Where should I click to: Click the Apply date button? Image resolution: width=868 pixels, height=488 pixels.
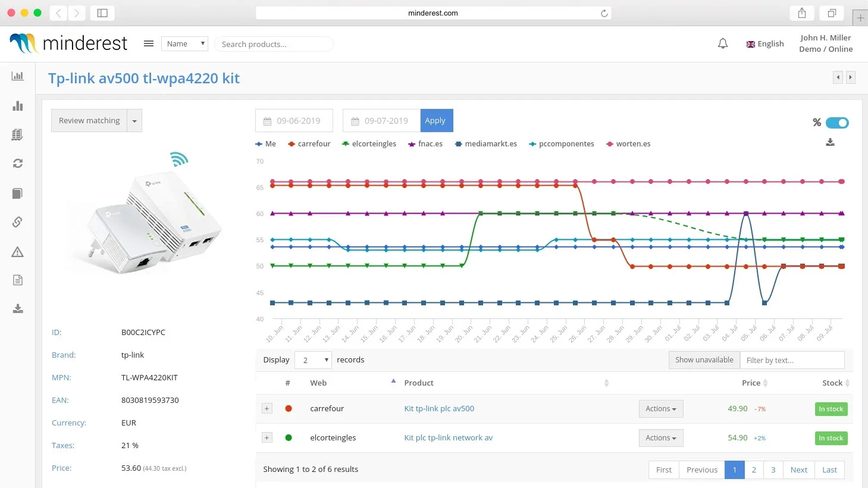(436, 121)
